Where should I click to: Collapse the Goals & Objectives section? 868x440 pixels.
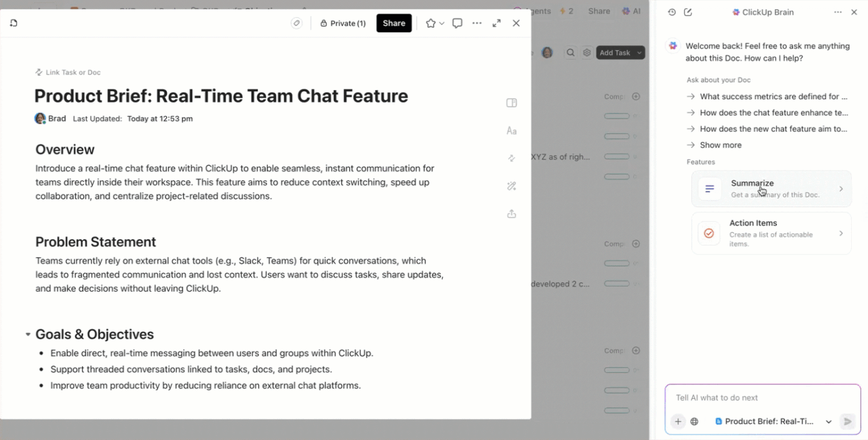click(27, 334)
